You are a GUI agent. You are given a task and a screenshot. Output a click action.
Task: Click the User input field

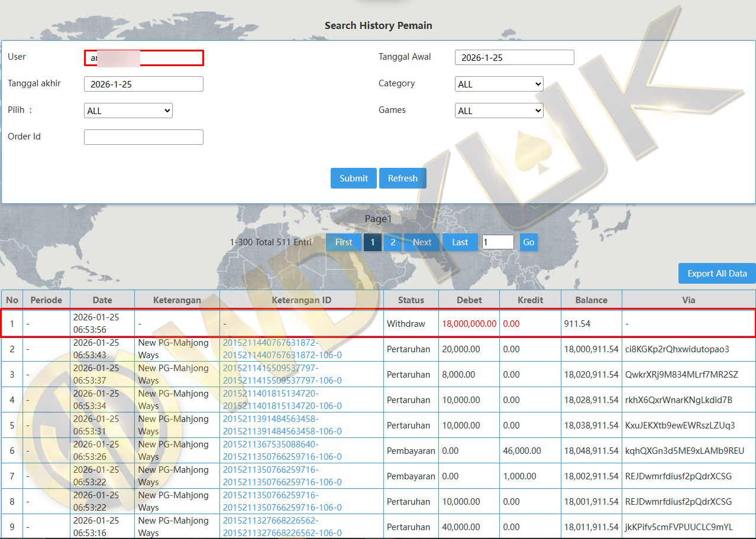[x=144, y=58]
